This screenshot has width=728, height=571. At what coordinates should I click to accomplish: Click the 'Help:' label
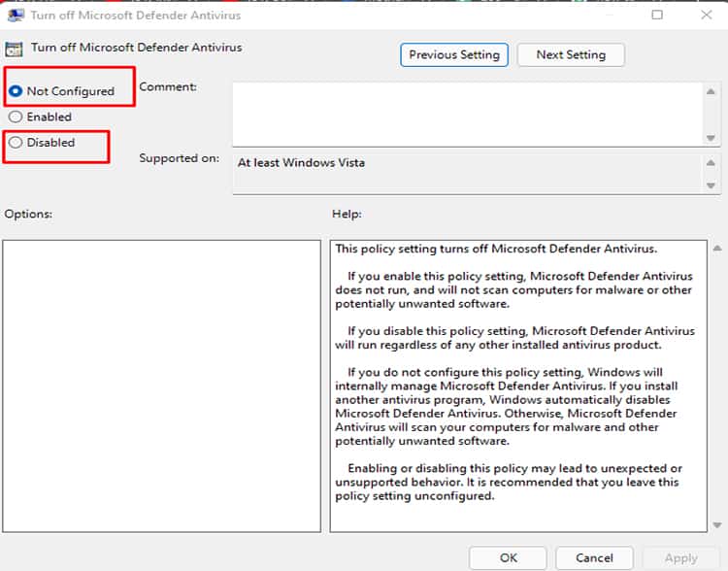pyautogui.click(x=347, y=215)
